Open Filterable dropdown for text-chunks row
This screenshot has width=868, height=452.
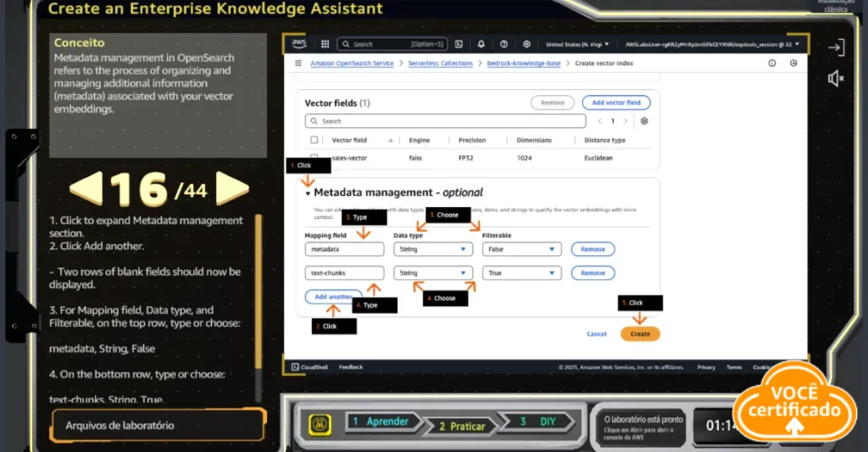click(521, 273)
